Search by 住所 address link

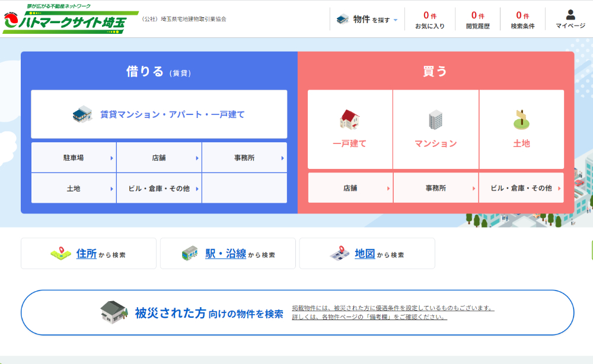pyautogui.click(x=87, y=254)
